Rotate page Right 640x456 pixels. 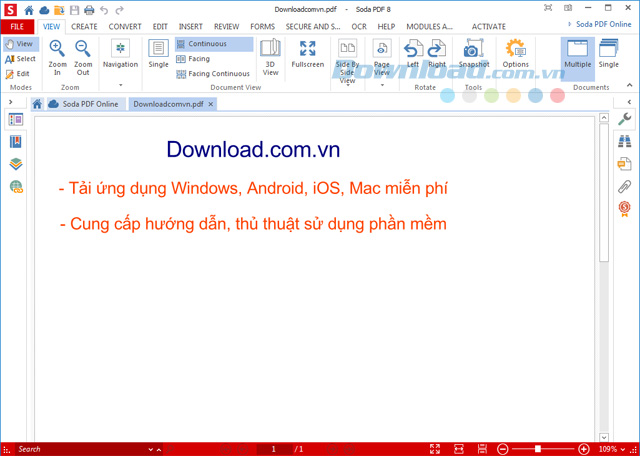(437, 53)
